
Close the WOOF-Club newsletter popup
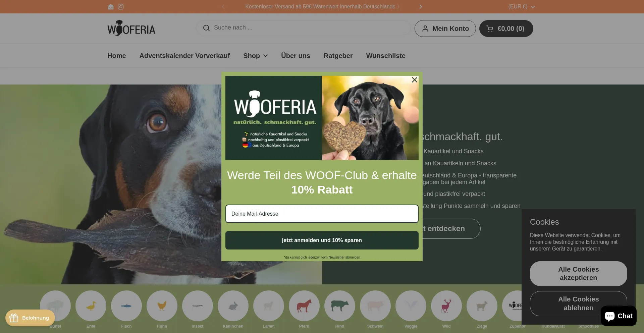tap(415, 80)
